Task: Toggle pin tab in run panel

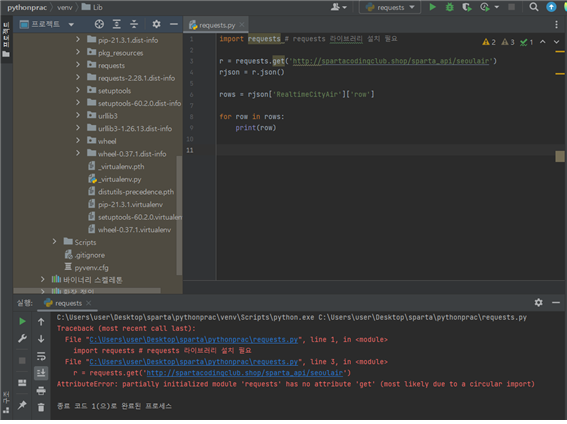Action: point(22,405)
